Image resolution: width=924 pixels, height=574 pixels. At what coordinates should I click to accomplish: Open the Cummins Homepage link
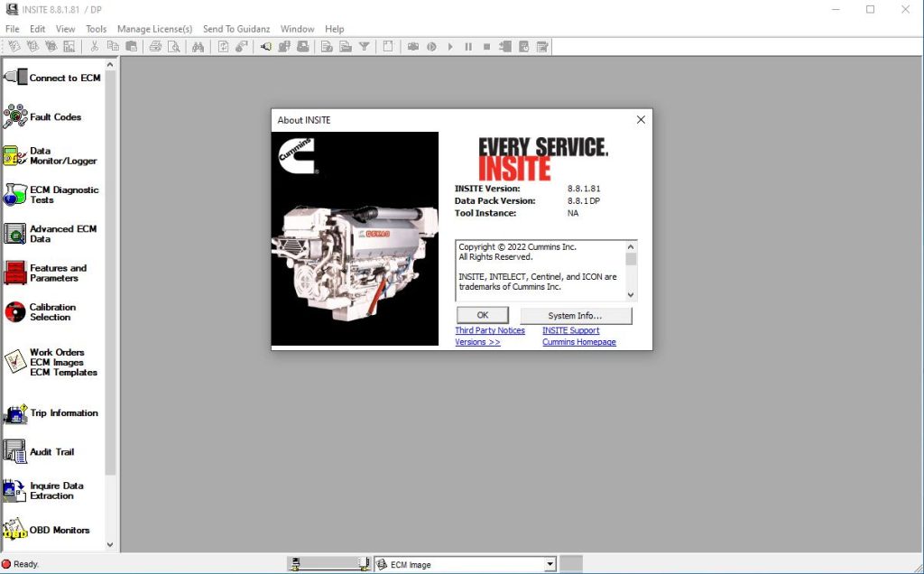coord(578,342)
